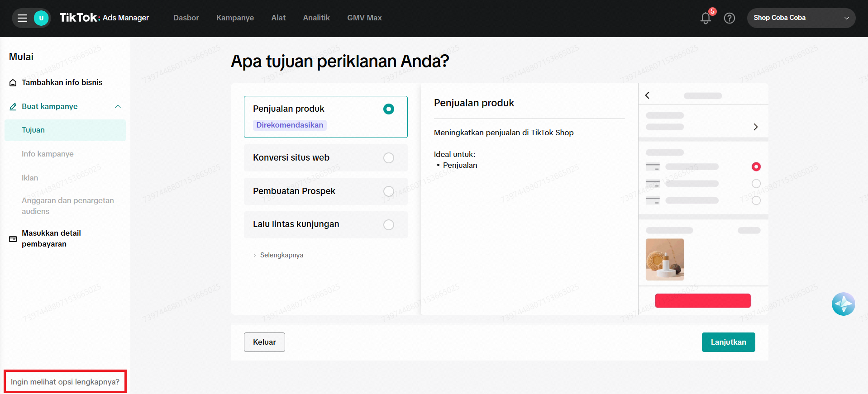The image size is (868, 394).
Task: Click the floating AI assistant star icon
Action: click(x=843, y=304)
